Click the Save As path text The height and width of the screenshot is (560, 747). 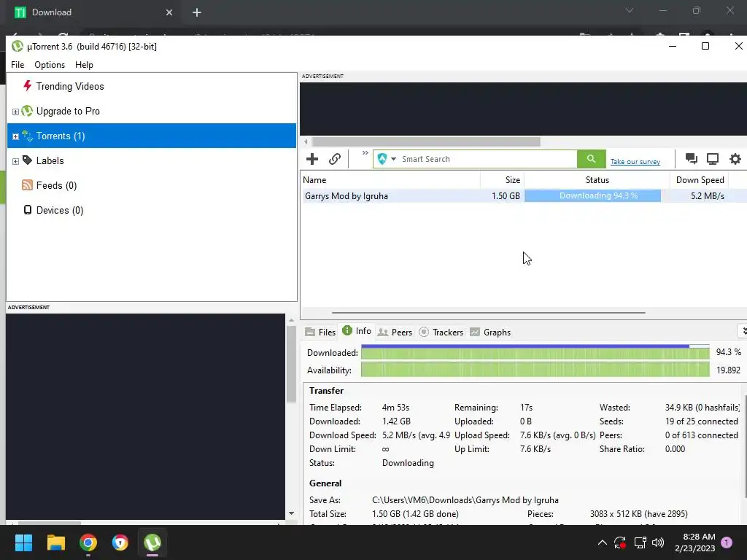point(465,500)
